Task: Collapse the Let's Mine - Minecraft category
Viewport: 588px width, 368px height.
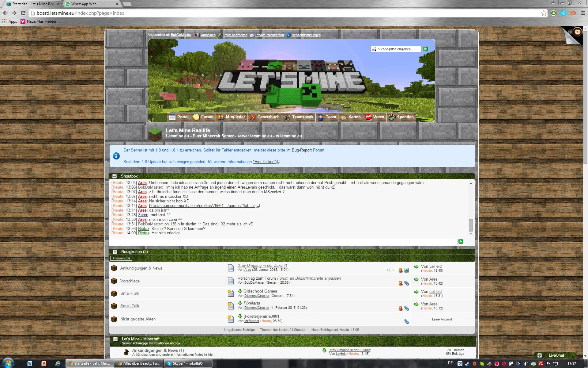Action: coord(115,339)
